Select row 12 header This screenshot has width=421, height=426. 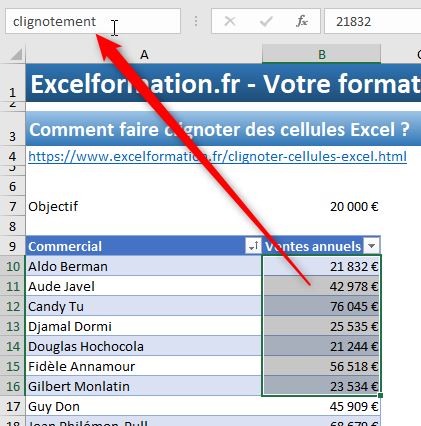13,306
